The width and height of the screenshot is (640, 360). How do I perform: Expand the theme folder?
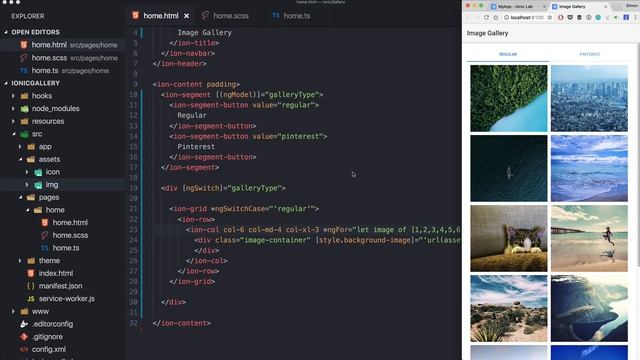(x=20, y=260)
